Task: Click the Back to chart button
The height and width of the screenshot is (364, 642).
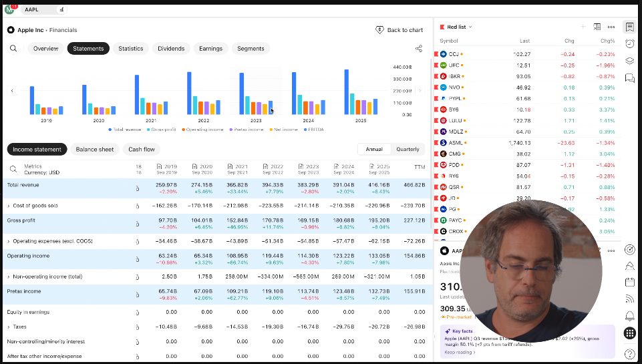Action: pos(399,30)
